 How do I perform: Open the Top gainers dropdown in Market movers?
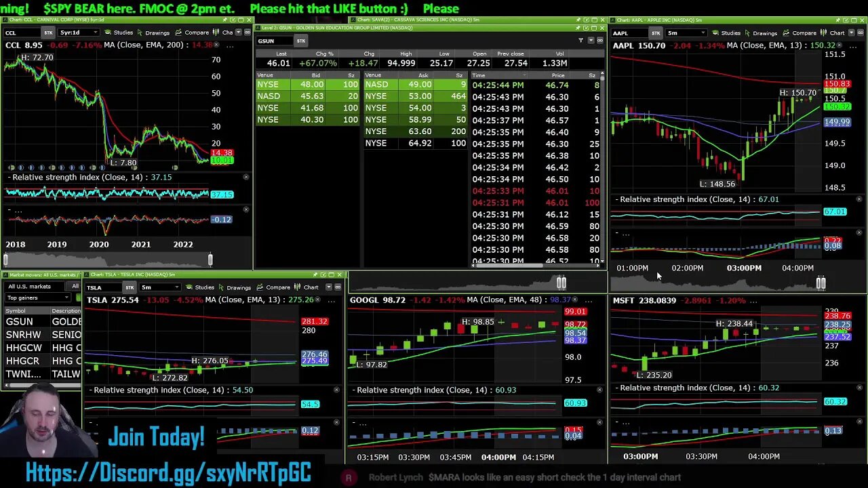(x=38, y=298)
